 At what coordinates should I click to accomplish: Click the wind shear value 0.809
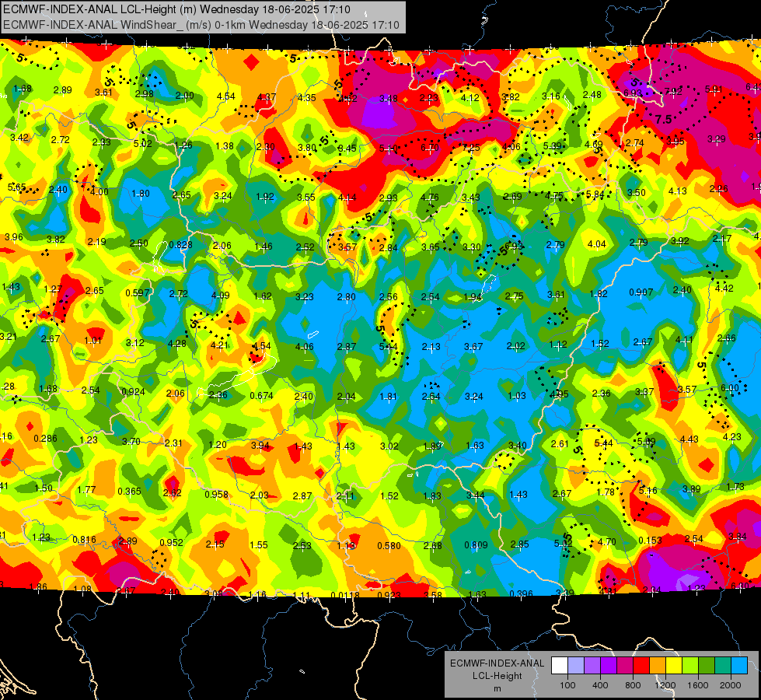(x=476, y=545)
